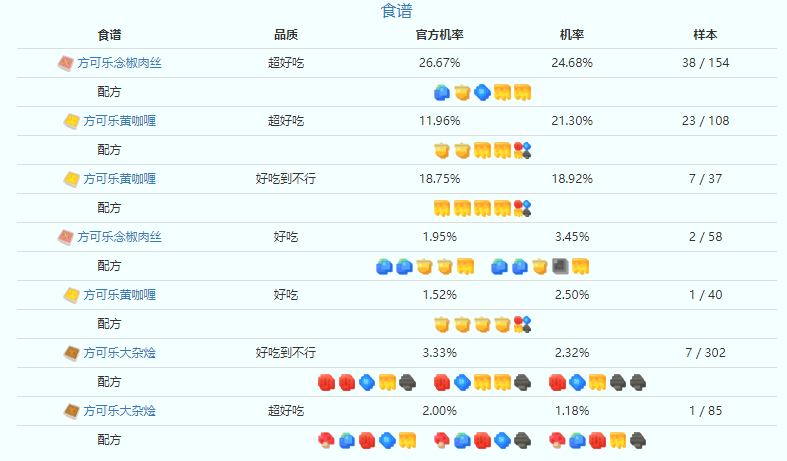Viewport: 787px width, 461px height.
Task: Click the 样本 column header
Action: click(x=705, y=35)
